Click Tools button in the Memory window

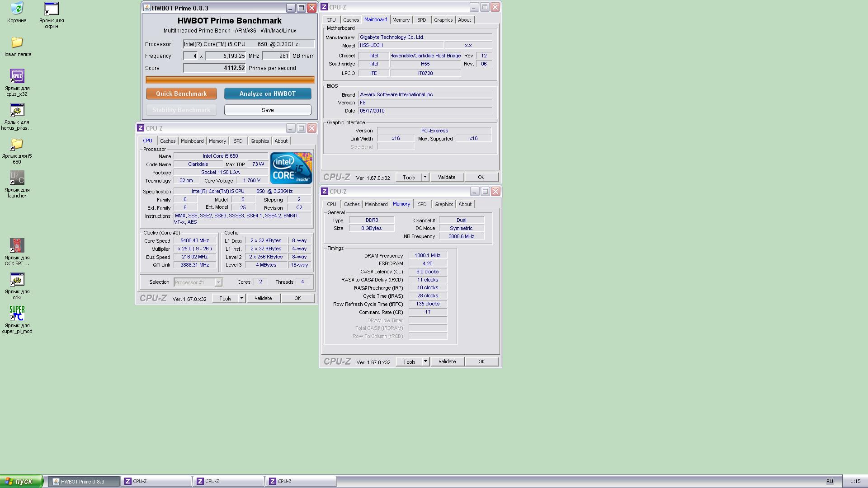tap(409, 361)
